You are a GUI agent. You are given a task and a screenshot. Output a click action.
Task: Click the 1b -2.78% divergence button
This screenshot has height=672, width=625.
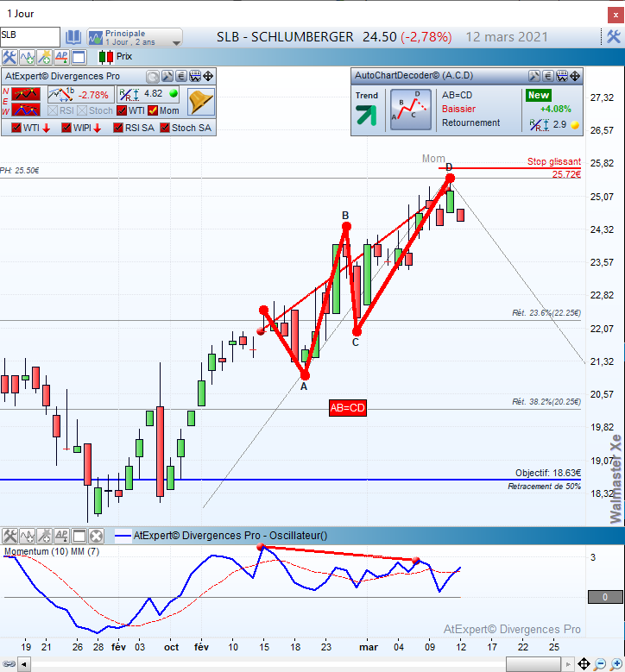point(79,94)
